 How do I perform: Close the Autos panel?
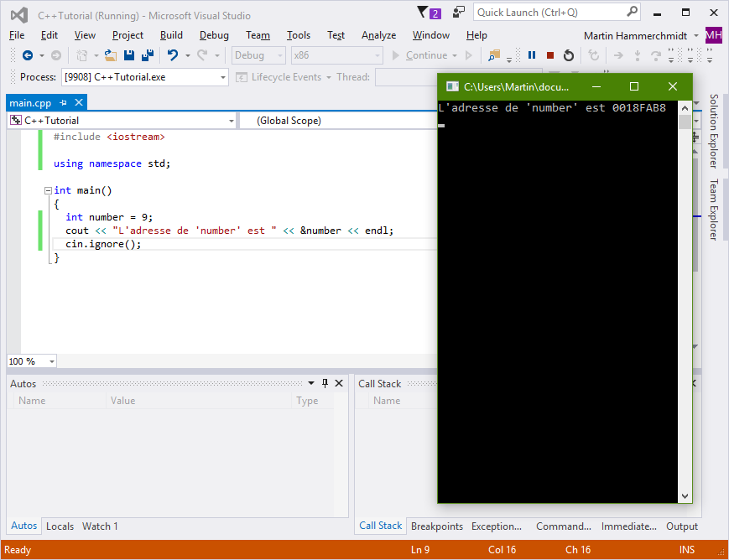(339, 383)
